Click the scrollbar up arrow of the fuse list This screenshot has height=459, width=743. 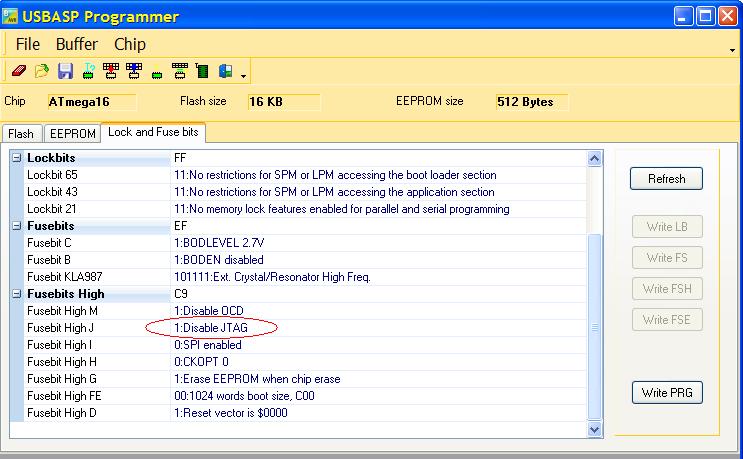[x=594, y=158]
